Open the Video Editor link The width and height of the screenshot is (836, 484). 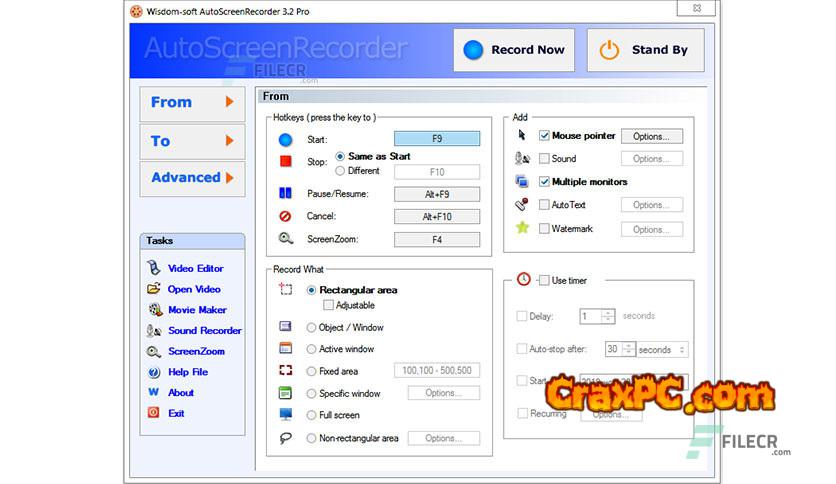click(196, 268)
